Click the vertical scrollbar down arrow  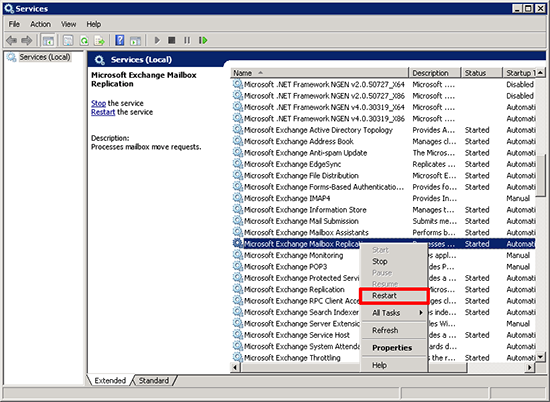pyautogui.click(x=541, y=357)
